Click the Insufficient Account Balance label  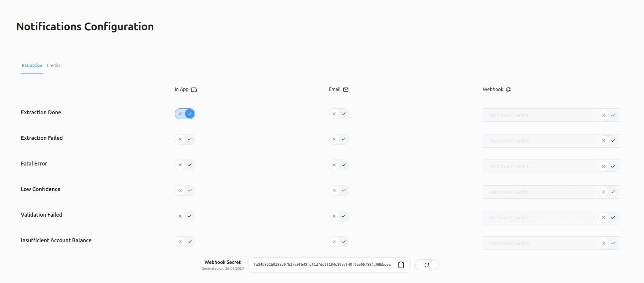tap(56, 240)
